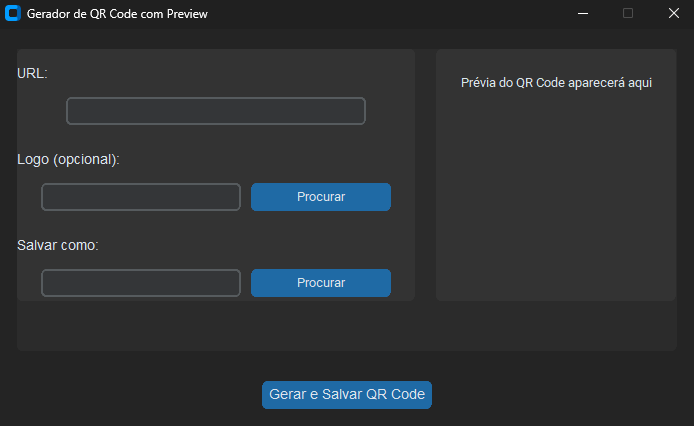
Task: Click the Gerar e Salvar QR Code button
Action: point(347,395)
